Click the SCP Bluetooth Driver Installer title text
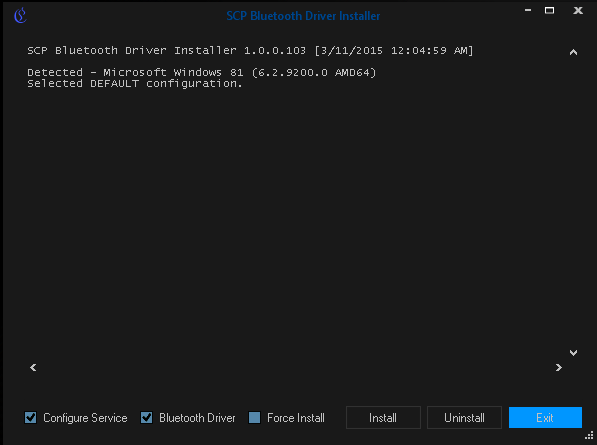 pos(303,16)
